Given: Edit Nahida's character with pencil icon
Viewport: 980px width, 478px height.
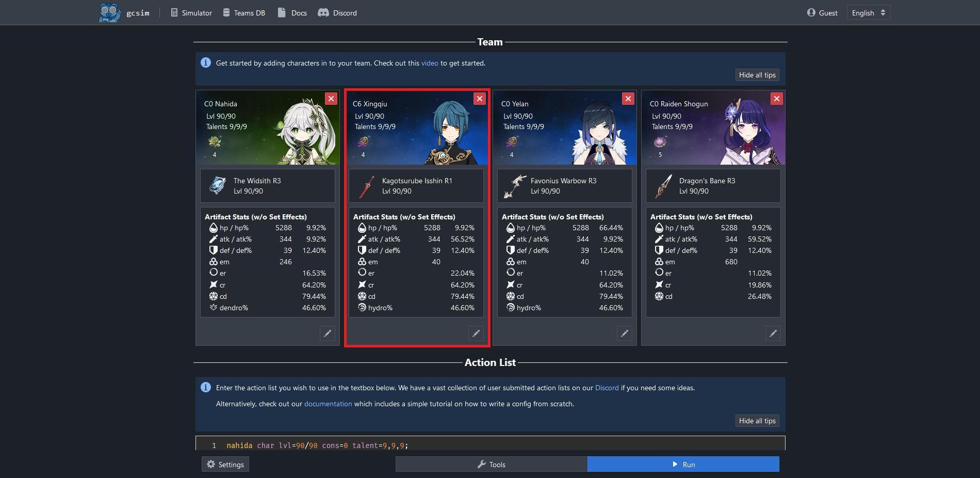Looking at the screenshot, I should tap(327, 333).
